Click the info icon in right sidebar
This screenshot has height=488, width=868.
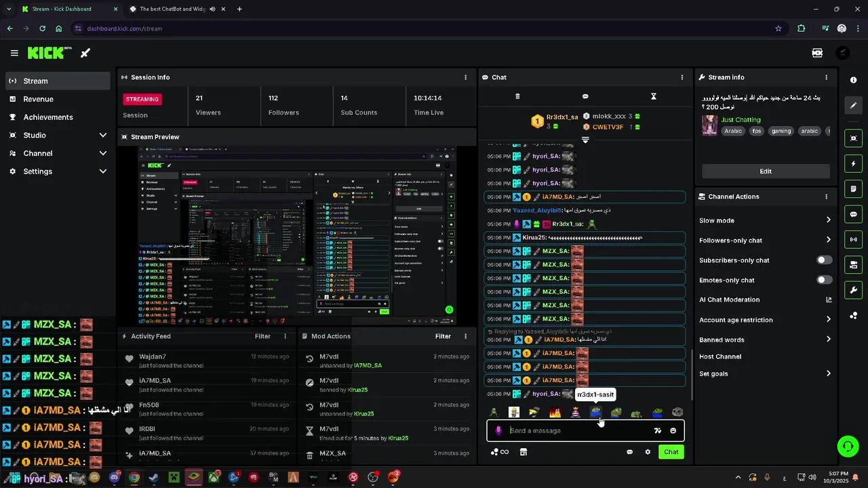pyautogui.click(x=853, y=80)
